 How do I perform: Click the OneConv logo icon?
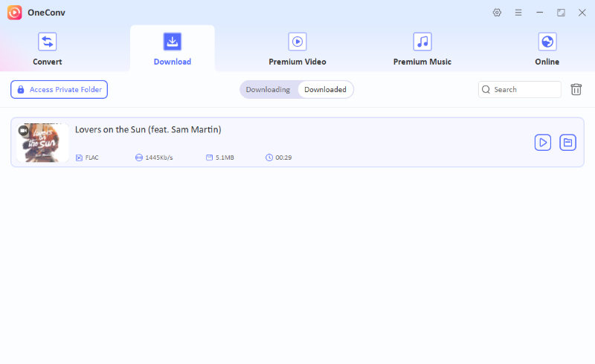pos(14,13)
